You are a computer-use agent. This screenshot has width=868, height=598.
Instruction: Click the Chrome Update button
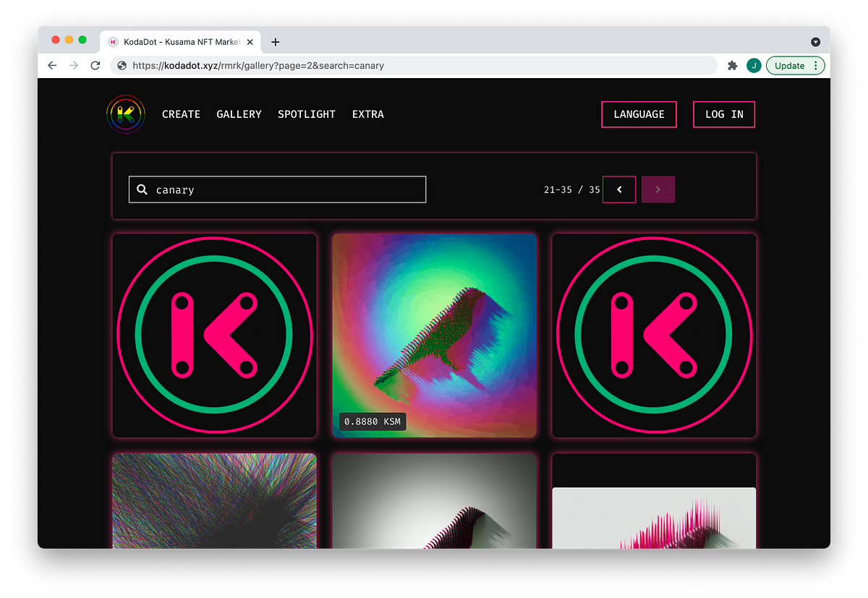pos(795,65)
